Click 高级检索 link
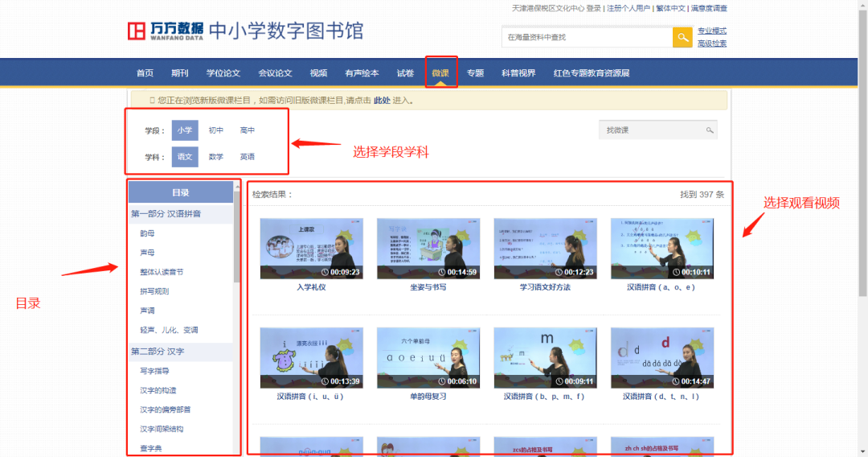 [x=712, y=43]
